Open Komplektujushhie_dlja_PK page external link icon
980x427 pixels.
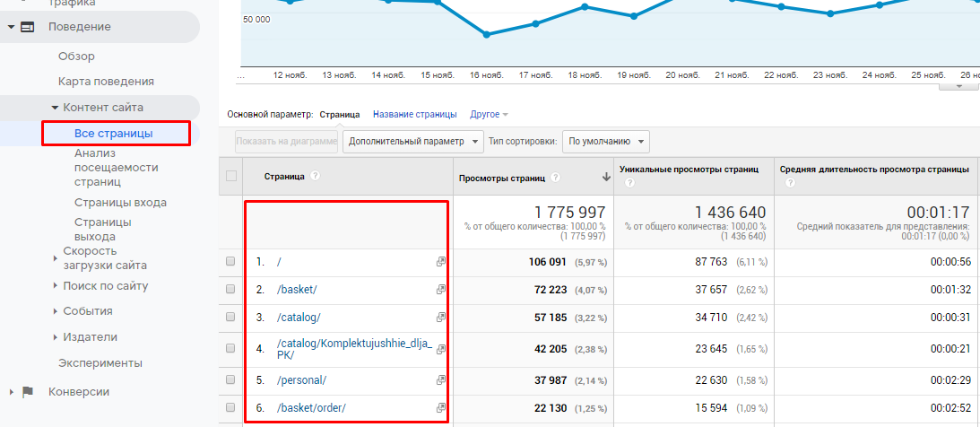coord(441,349)
